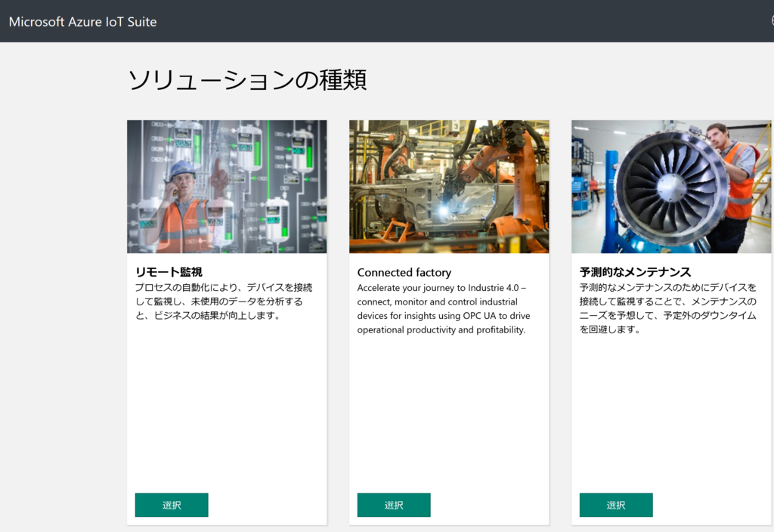
Task: Select the 予測的なメンテナンス solution button
Action: click(615, 505)
